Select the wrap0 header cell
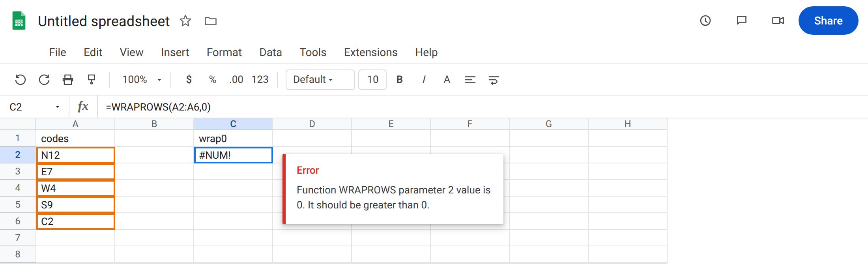The image size is (868, 270). (x=233, y=139)
